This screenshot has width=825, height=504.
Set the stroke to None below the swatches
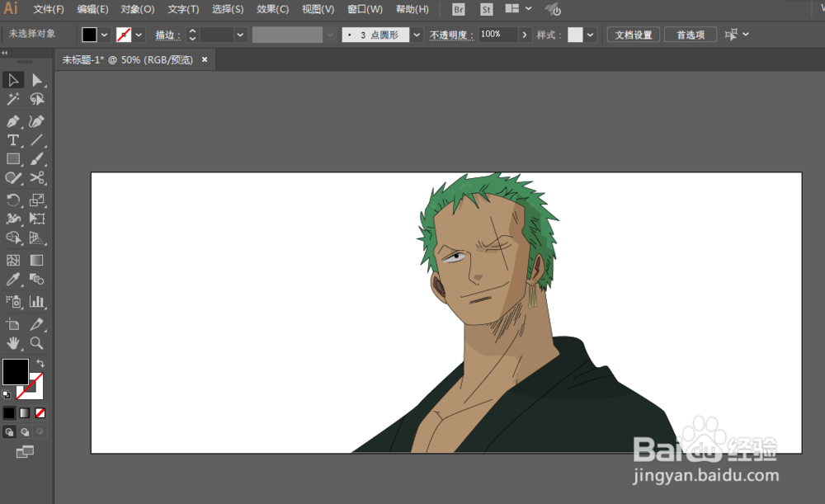pos(40,412)
